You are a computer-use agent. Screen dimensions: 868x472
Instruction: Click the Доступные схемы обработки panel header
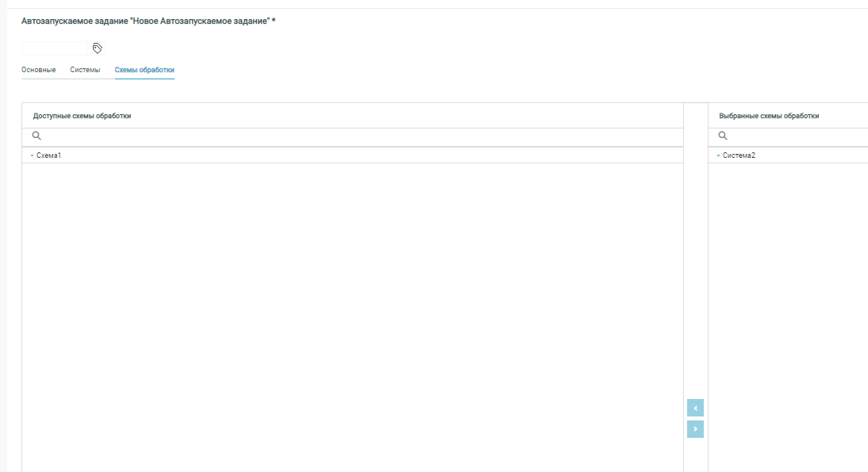83,116
